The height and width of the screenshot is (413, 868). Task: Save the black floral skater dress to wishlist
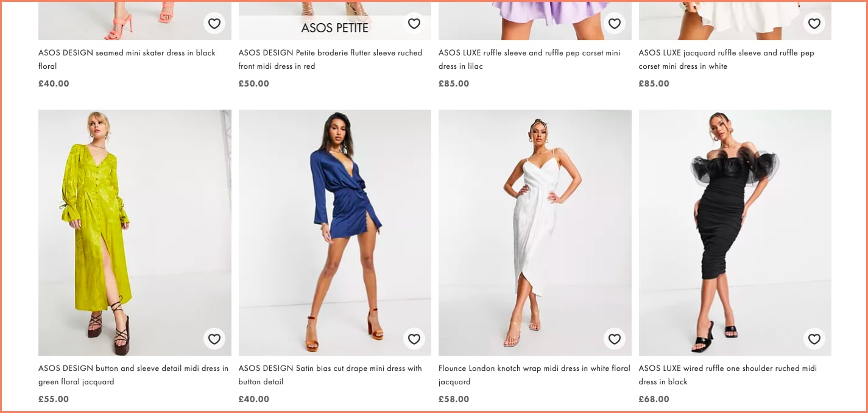click(x=214, y=24)
